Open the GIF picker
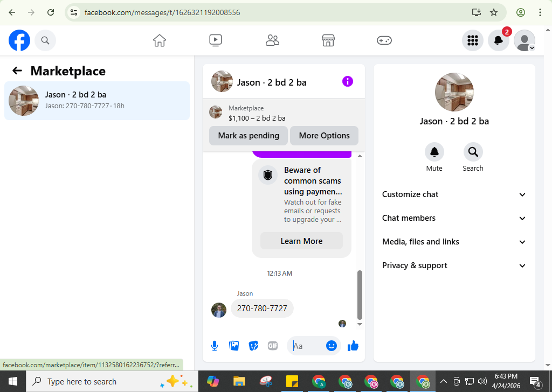552x392 pixels. click(x=273, y=346)
